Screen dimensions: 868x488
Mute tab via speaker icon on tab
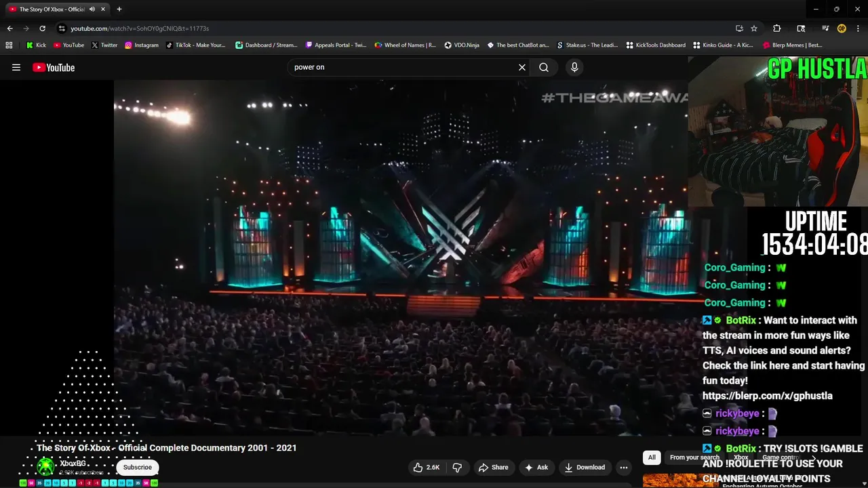click(92, 9)
